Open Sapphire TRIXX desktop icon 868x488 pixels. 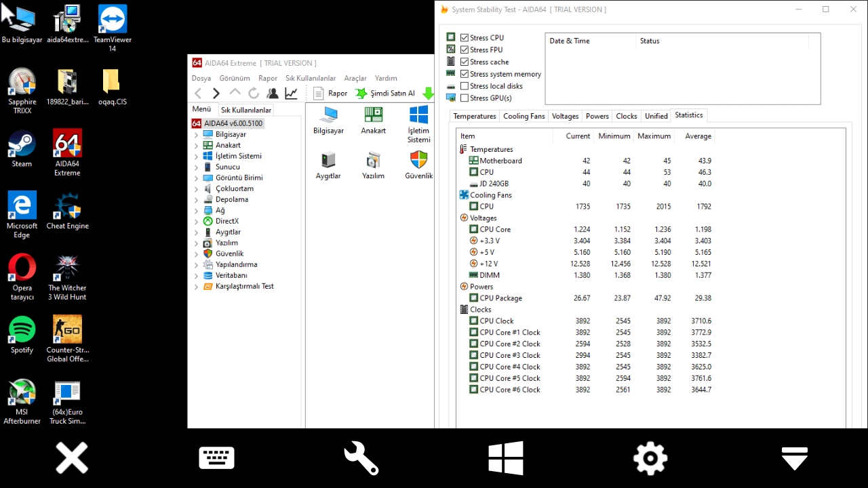pos(22,91)
